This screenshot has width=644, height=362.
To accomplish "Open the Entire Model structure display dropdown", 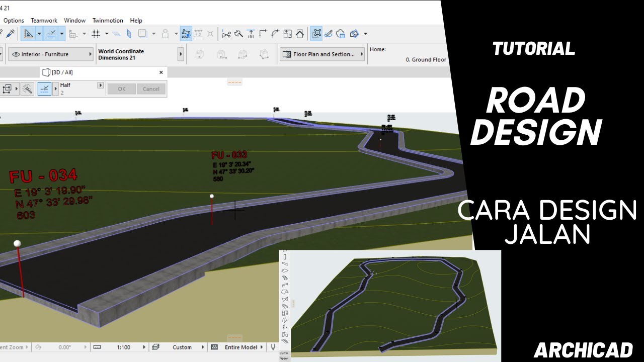I will [240, 347].
